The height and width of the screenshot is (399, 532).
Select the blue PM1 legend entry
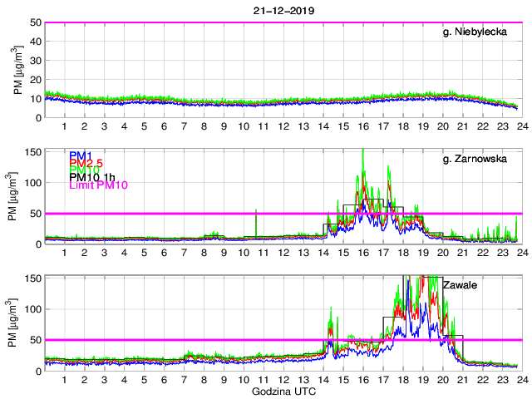[x=80, y=155]
